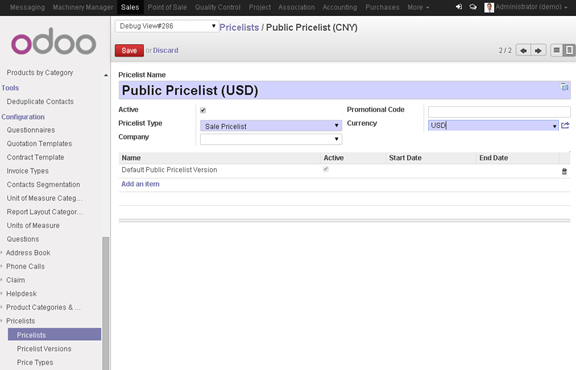
Task: Open the More menu in top bar
Action: point(418,7)
